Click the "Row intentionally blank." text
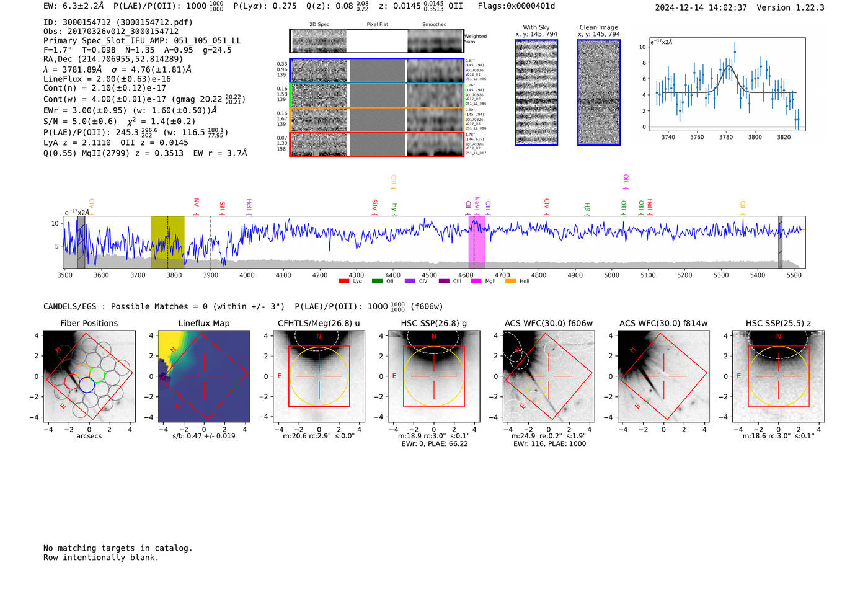This screenshot has width=868, height=591. [101, 558]
